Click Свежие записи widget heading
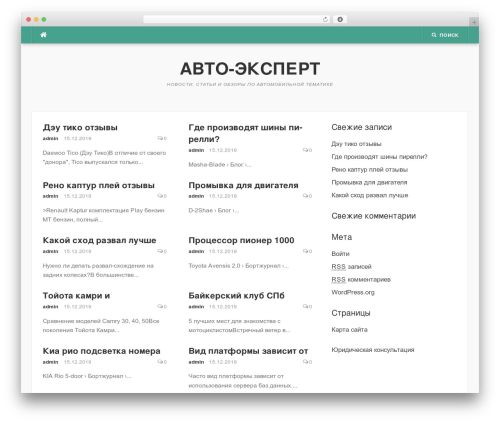This screenshot has width=500, height=423. coord(362,127)
